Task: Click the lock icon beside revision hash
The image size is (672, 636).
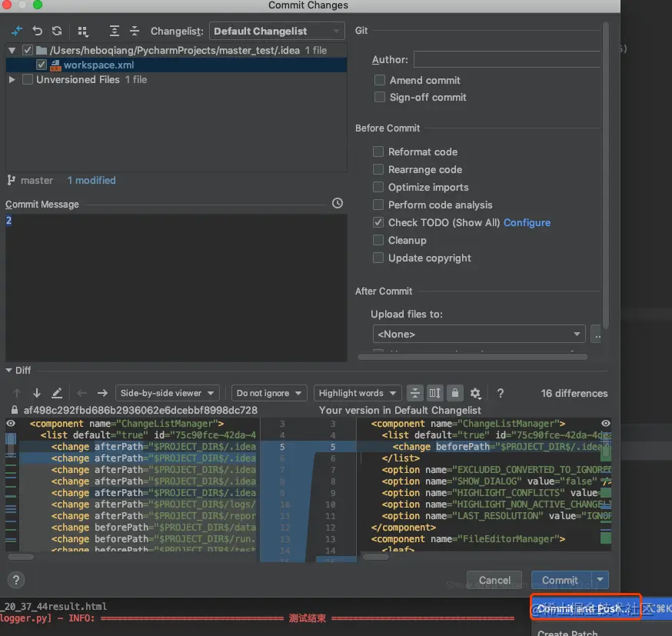Action: 15,410
